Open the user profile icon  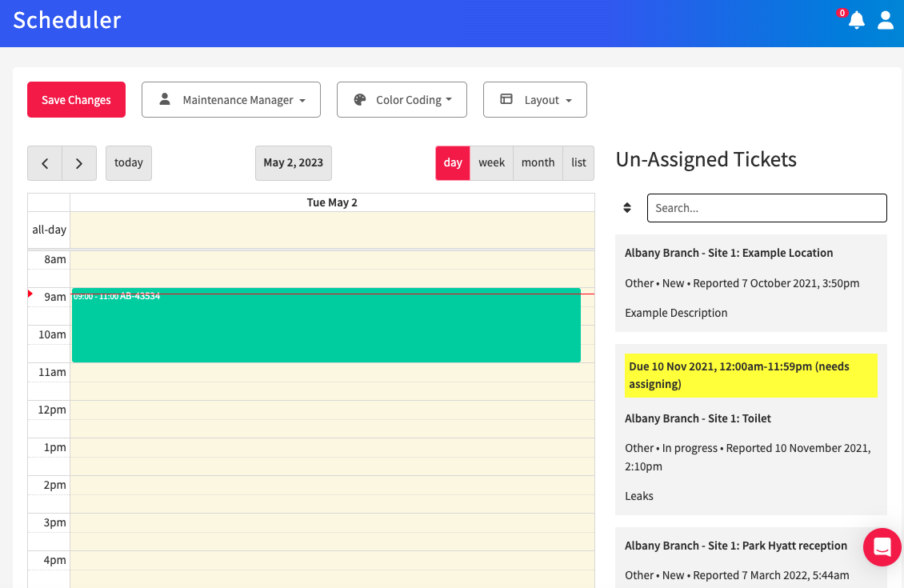point(885,21)
